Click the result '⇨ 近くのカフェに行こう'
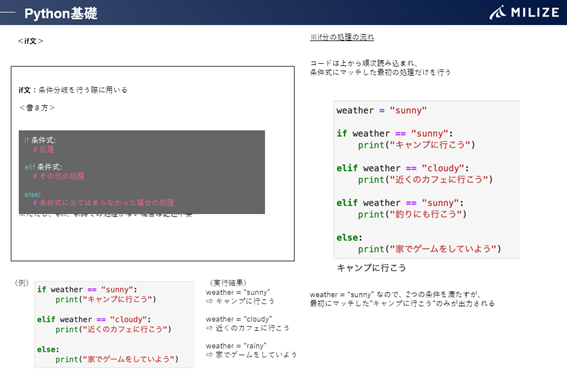 247,328
